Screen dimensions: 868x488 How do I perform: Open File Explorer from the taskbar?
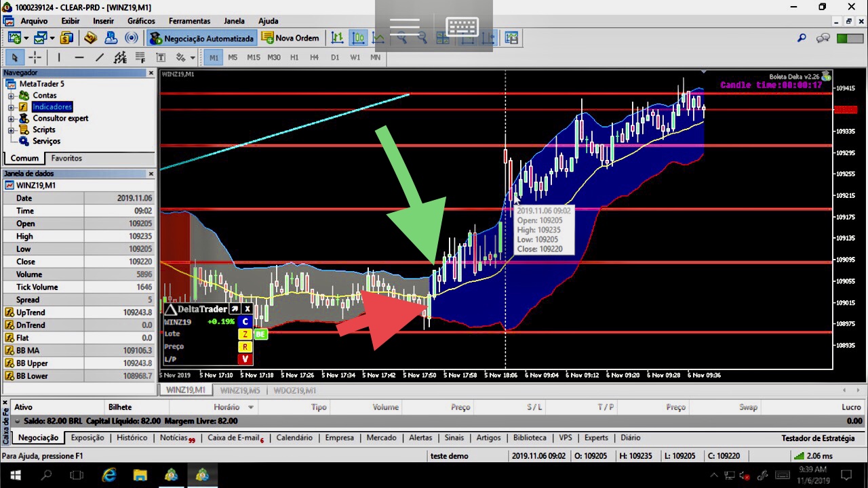(140, 475)
